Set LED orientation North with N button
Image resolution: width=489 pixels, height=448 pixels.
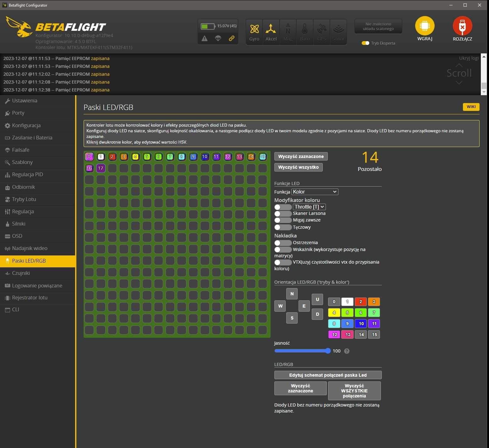[292, 294]
